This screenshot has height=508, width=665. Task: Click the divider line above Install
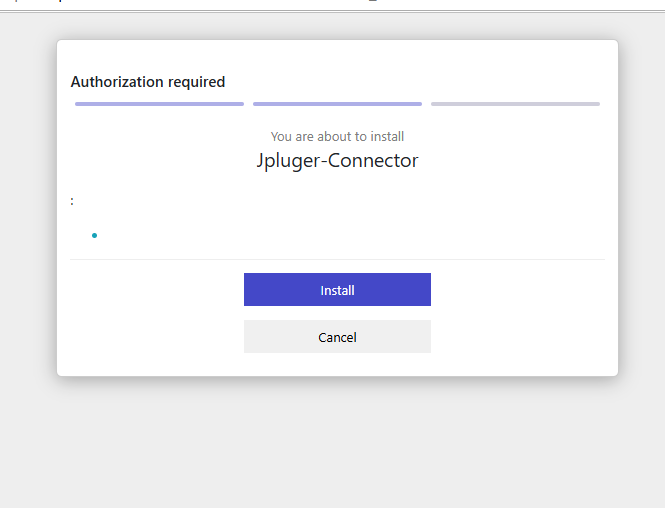pyautogui.click(x=337, y=259)
